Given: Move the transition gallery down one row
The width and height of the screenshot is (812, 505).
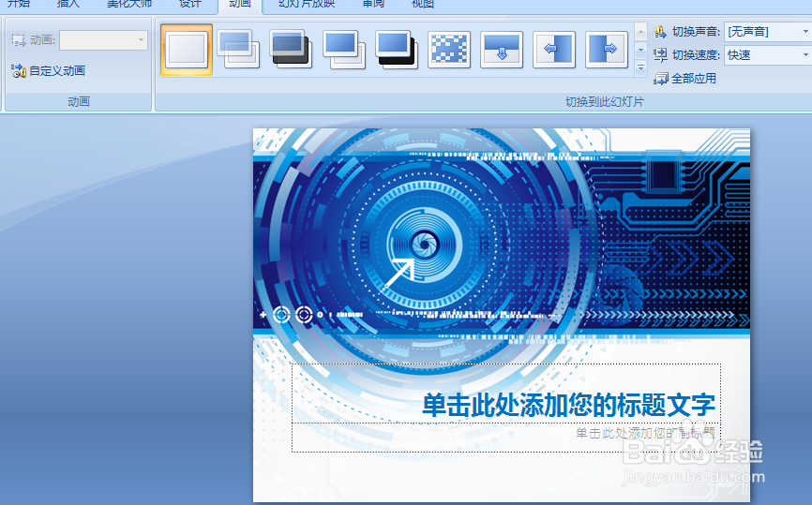Looking at the screenshot, I should [x=640, y=51].
